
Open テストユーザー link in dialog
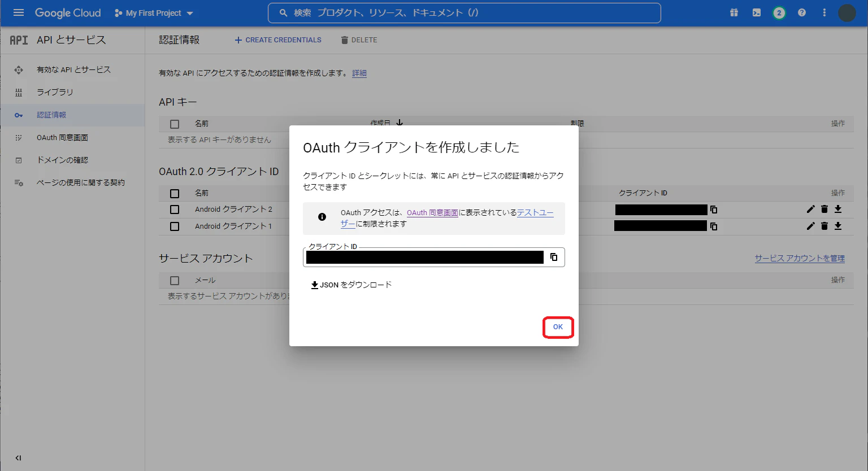(x=536, y=213)
